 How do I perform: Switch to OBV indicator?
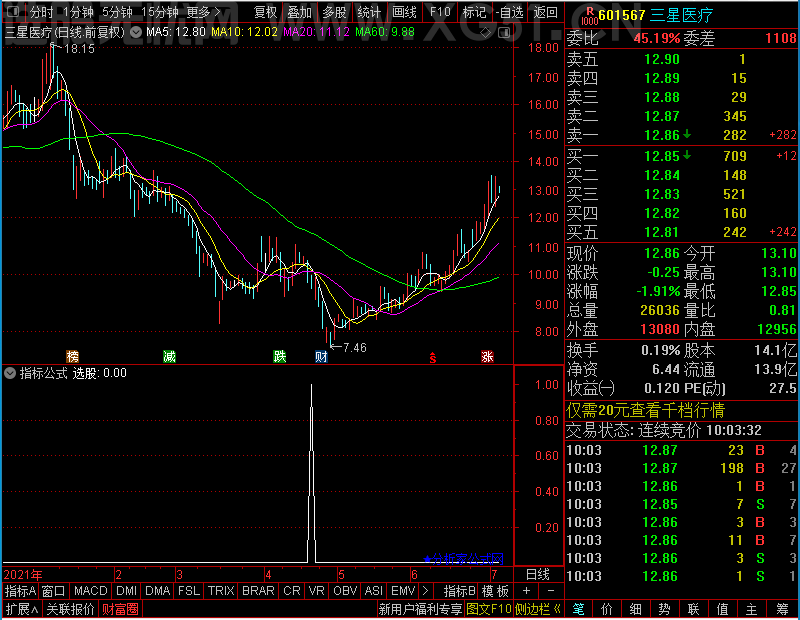click(x=345, y=591)
